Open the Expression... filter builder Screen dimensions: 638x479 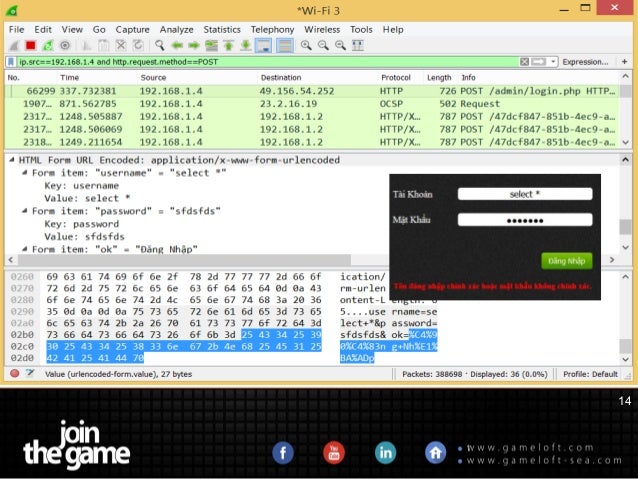coord(585,62)
